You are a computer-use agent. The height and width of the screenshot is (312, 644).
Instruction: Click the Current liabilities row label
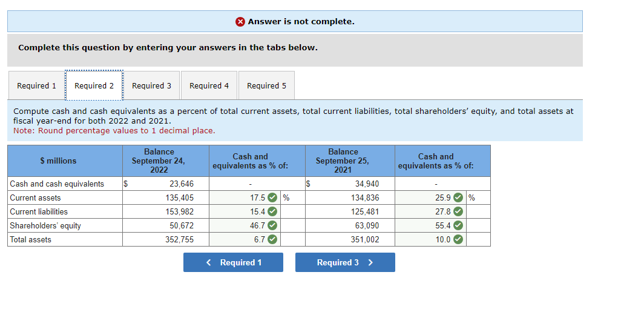click(x=39, y=211)
